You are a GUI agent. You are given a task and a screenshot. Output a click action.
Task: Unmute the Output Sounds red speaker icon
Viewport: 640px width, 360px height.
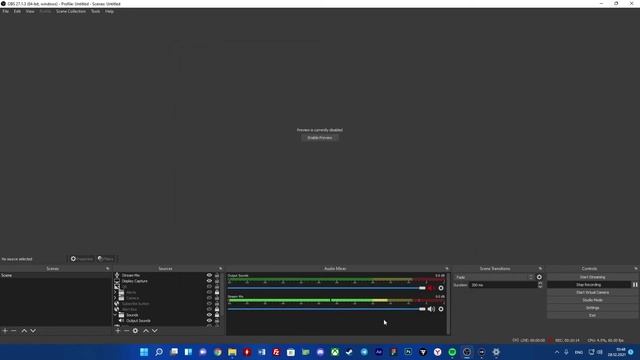431,288
